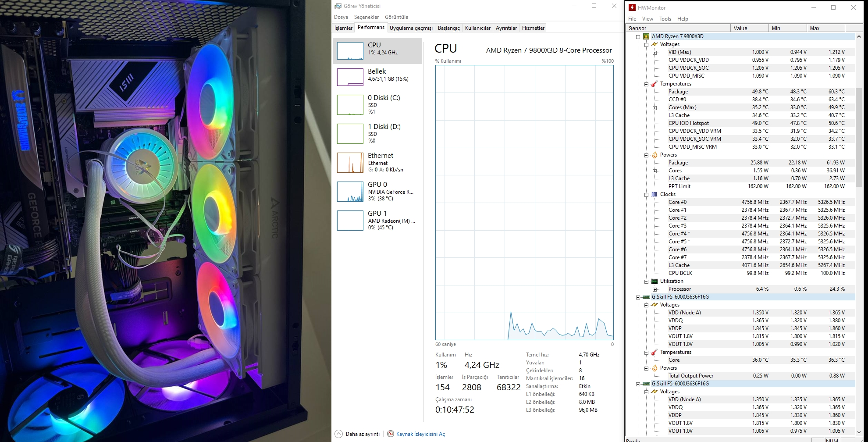Click the Daha az ayrıntı chevron icon
This screenshot has width=868, height=442.
coord(339,434)
